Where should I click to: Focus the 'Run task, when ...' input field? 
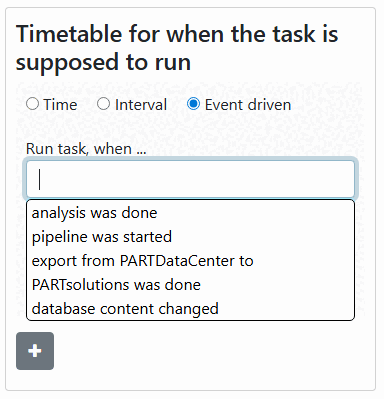pos(190,179)
